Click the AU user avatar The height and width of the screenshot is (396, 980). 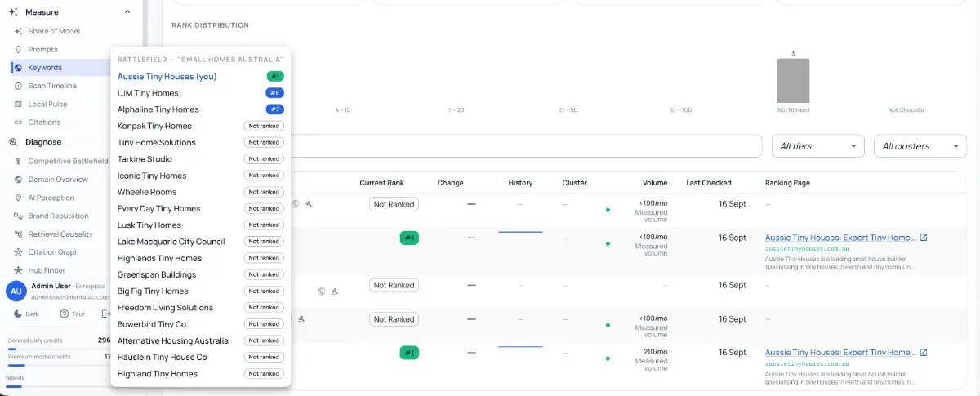tap(16, 291)
